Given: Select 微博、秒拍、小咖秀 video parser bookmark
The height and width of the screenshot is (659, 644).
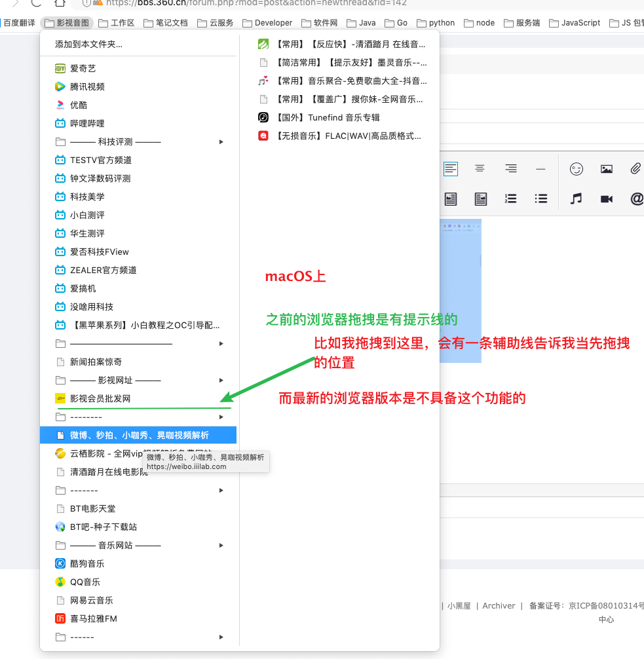Looking at the screenshot, I should click(138, 436).
